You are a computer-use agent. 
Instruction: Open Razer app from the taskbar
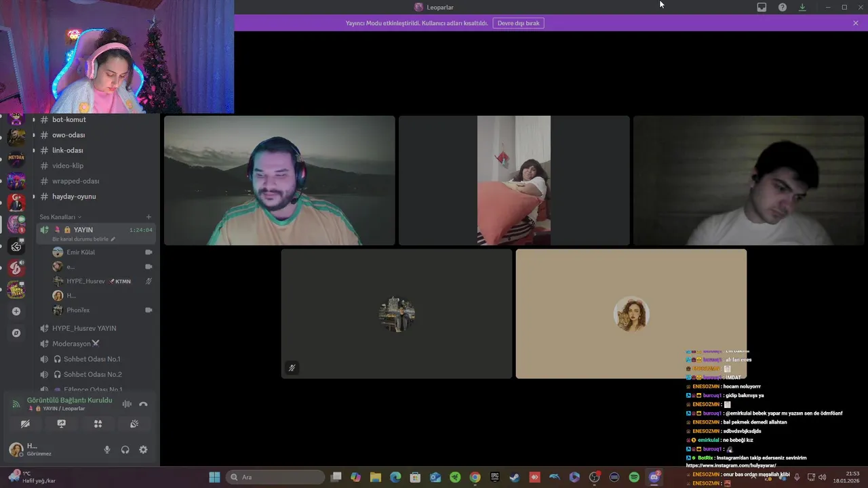[455, 477]
